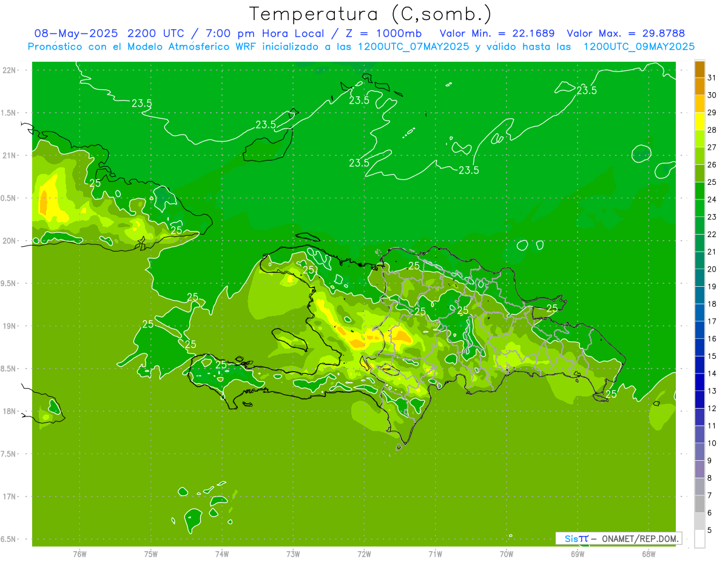The height and width of the screenshot is (562, 728).
Task: Click the blue legend swatch between 16 and 17
Action: click(x=699, y=330)
